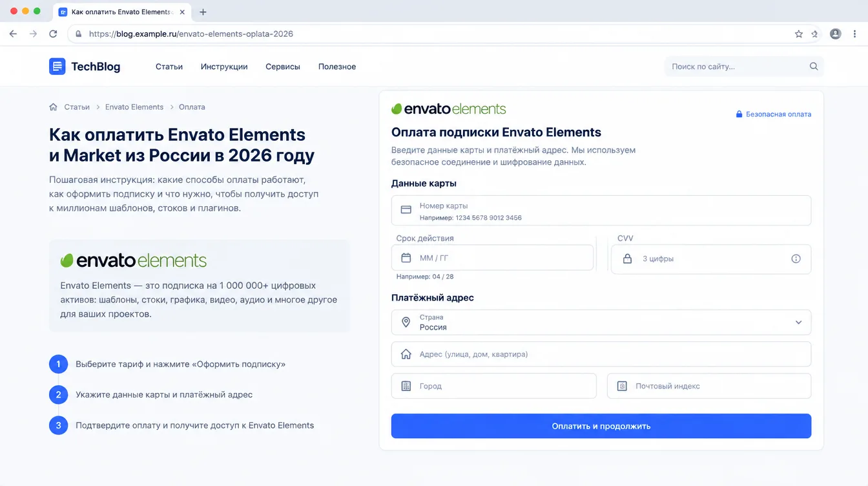Click the lock icon beside «Безопасная оплата»
Image resolution: width=868 pixels, height=486 pixels.
point(739,114)
